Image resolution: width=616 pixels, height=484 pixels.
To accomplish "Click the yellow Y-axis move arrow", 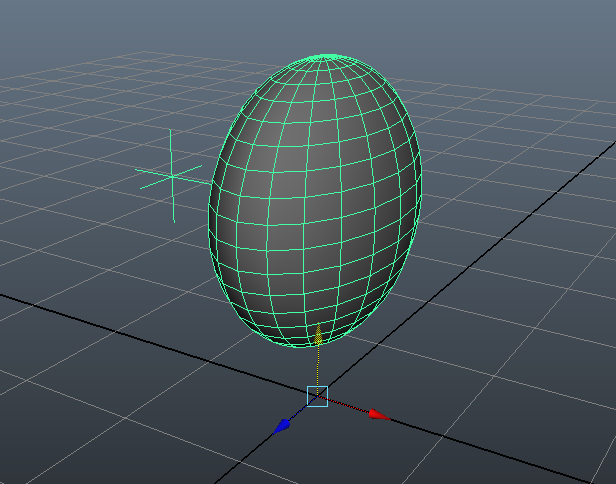I will [319, 336].
